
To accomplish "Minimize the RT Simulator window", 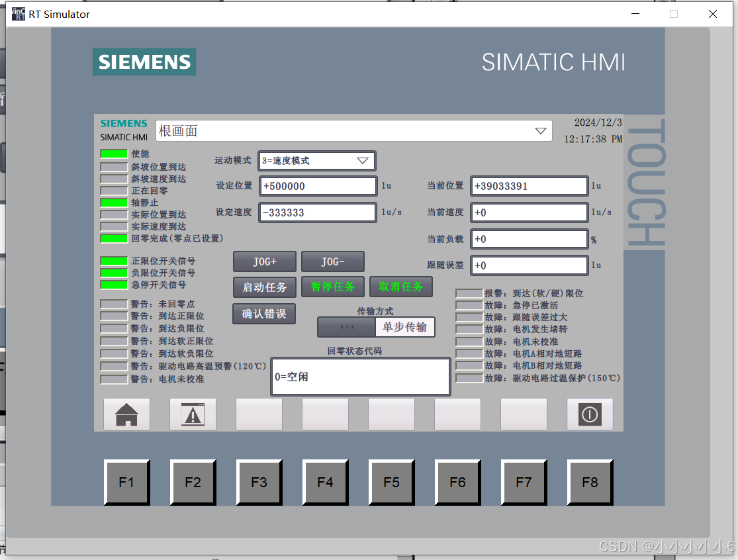I will pyautogui.click(x=635, y=14).
